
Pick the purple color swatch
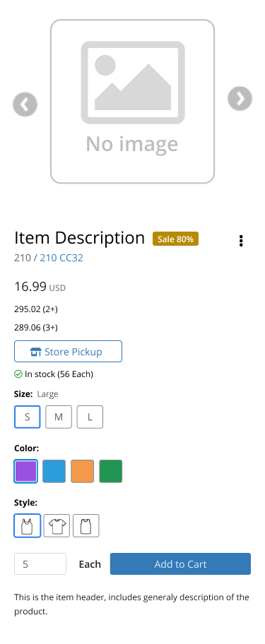click(26, 471)
